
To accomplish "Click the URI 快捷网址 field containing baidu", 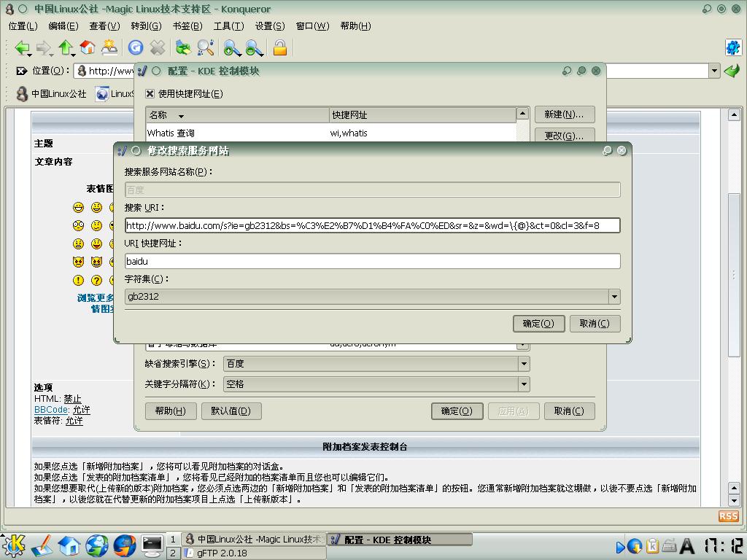I will (x=372, y=262).
